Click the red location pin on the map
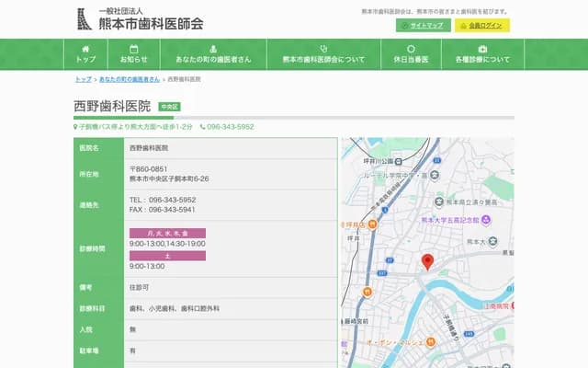Viewport: 588px width, 368px height. (x=427, y=262)
